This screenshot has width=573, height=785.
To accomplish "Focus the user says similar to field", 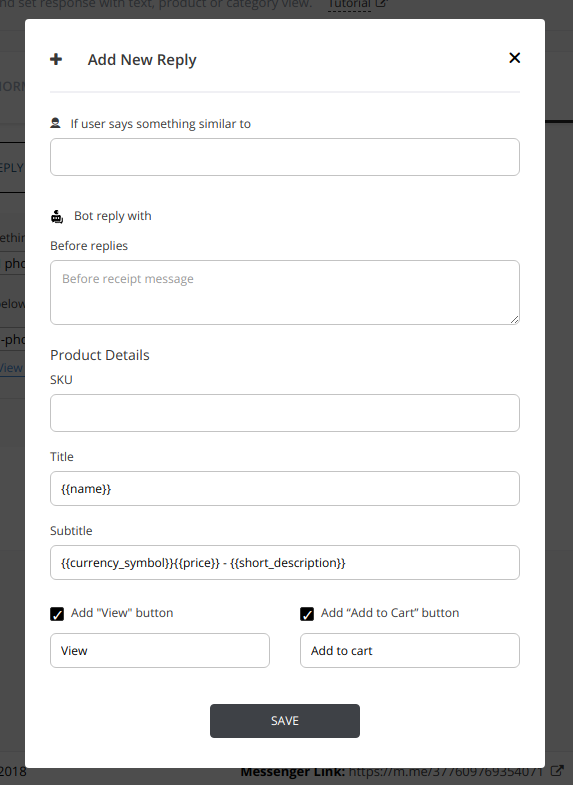I will pos(285,157).
